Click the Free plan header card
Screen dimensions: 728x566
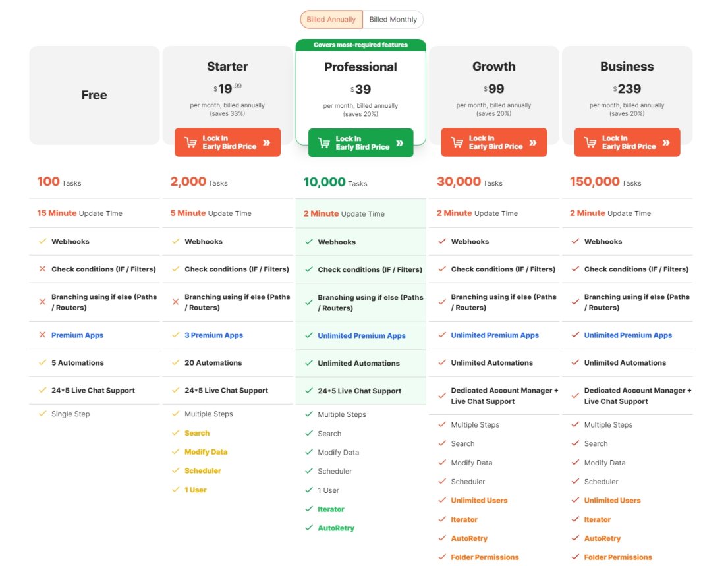tap(94, 95)
